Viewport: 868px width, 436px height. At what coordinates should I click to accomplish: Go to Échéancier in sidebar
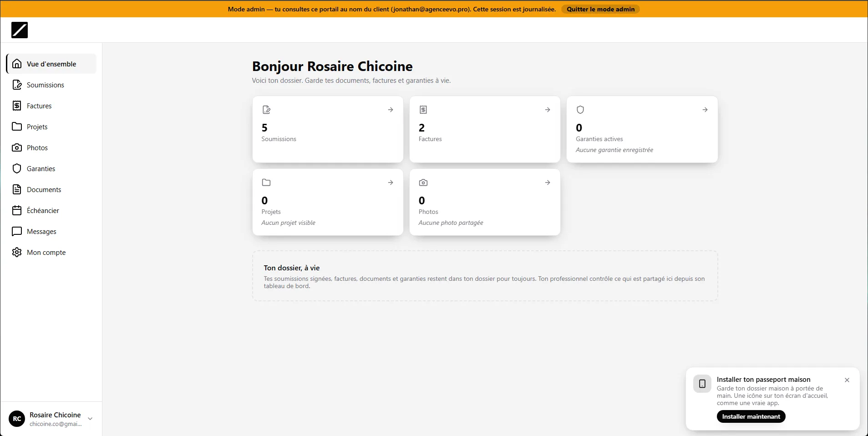(x=51, y=210)
